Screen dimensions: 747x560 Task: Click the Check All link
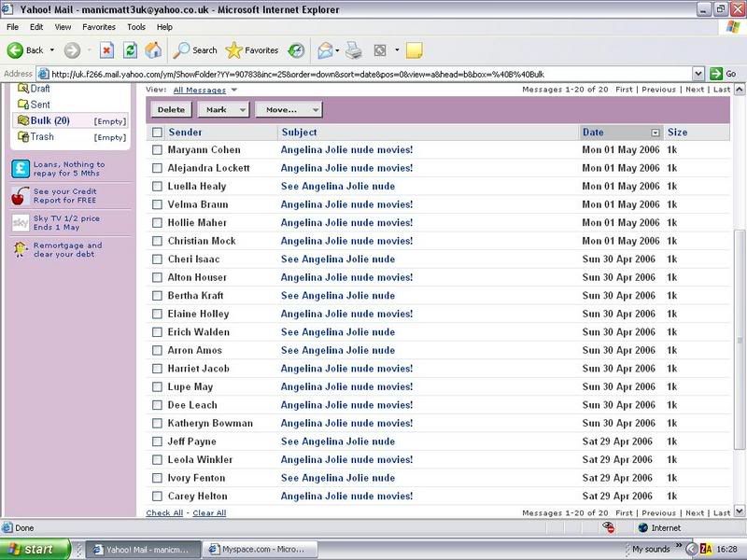pyautogui.click(x=164, y=512)
